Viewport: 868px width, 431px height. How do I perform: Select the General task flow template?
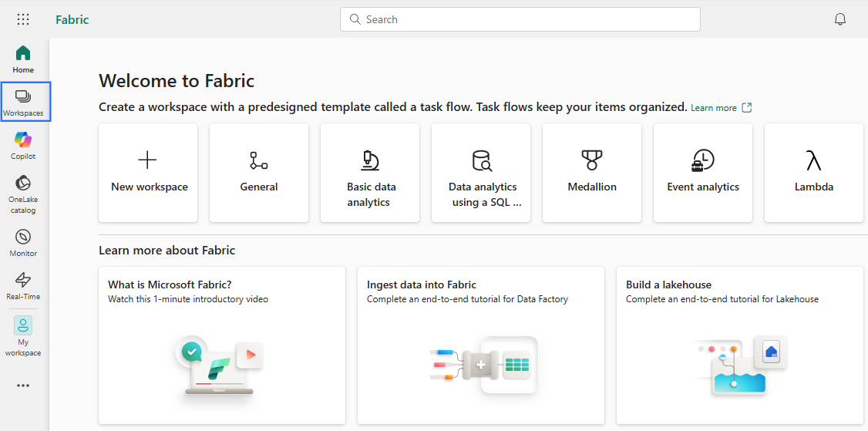click(x=259, y=173)
